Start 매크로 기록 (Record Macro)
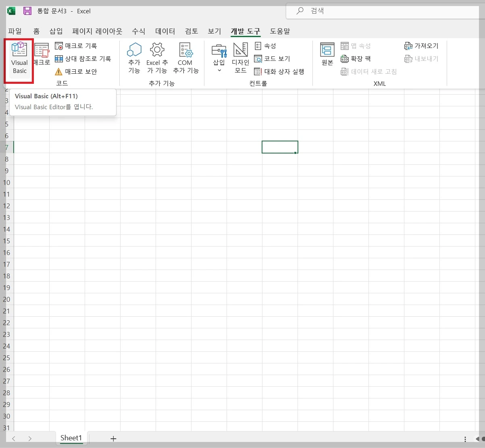485x448 pixels. [x=76, y=46]
